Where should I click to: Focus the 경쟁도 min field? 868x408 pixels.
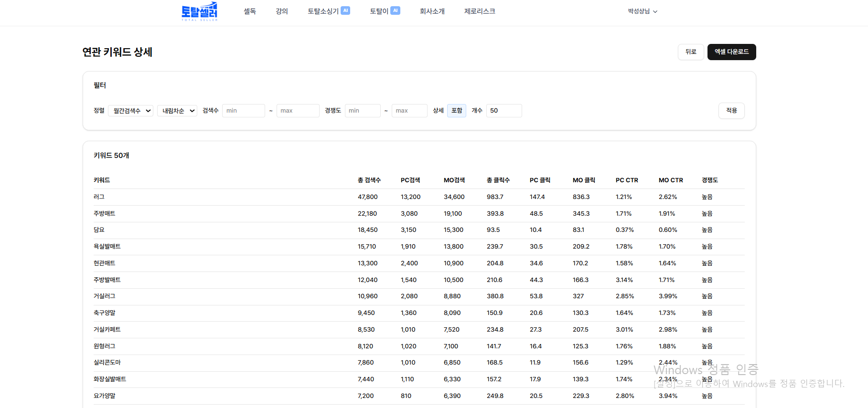point(363,111)
